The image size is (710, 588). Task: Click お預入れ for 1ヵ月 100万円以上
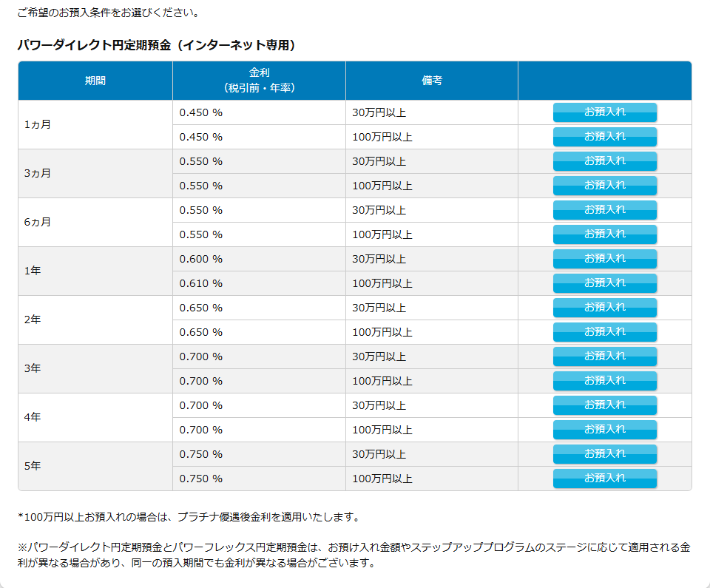604,137
